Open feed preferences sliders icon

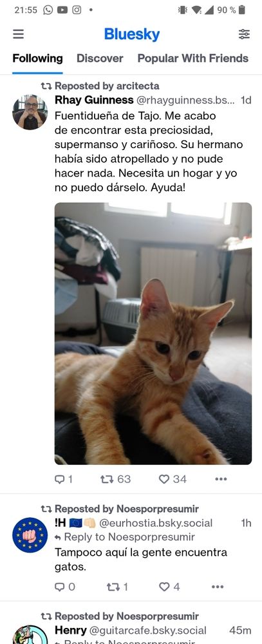tap(244, 34)
